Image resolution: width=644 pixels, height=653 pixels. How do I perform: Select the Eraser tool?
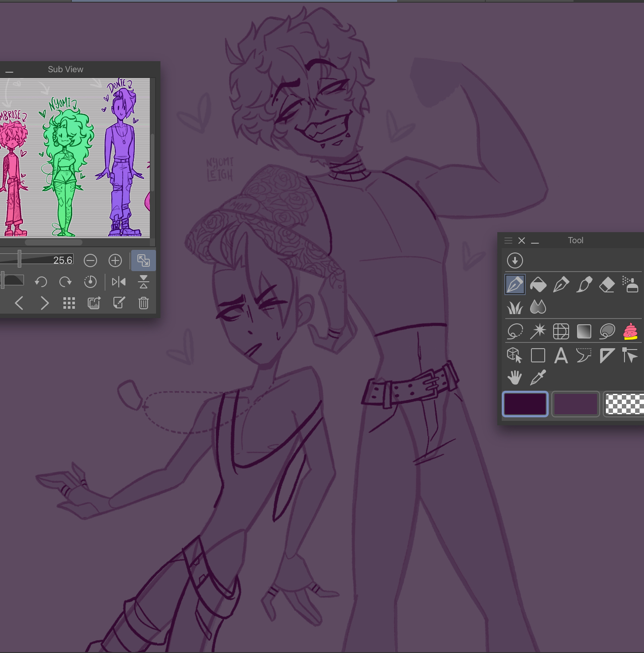coord(607,284)
